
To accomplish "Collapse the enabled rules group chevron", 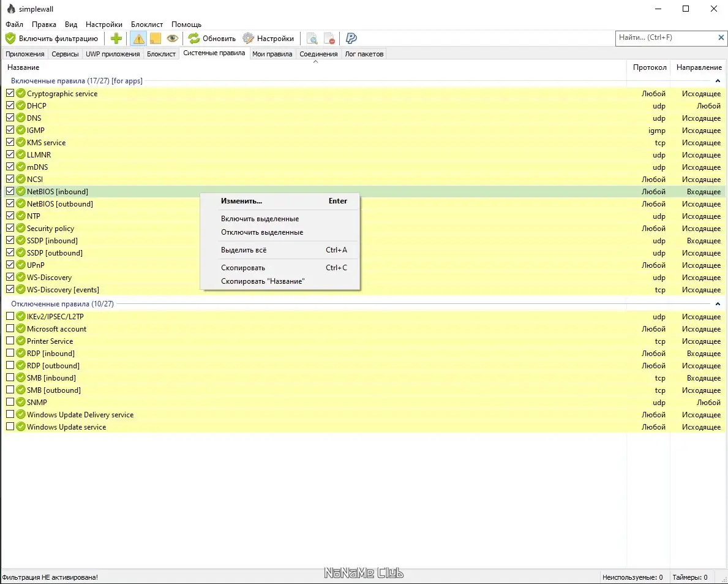I will click(x=718, y=81).
